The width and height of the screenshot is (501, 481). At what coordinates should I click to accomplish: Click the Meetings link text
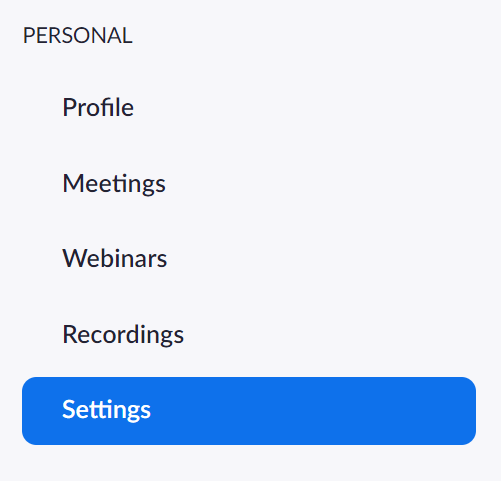coord(114,184)
